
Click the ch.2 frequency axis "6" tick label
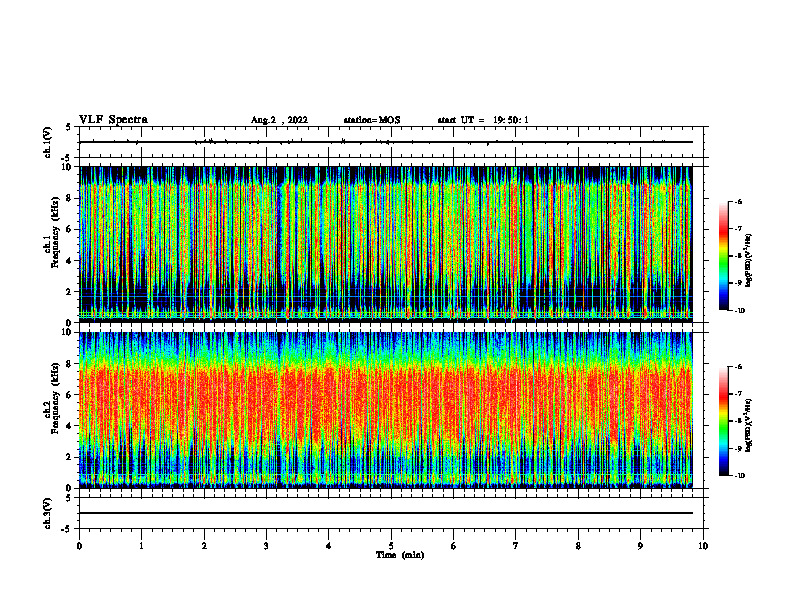point(69,395)
